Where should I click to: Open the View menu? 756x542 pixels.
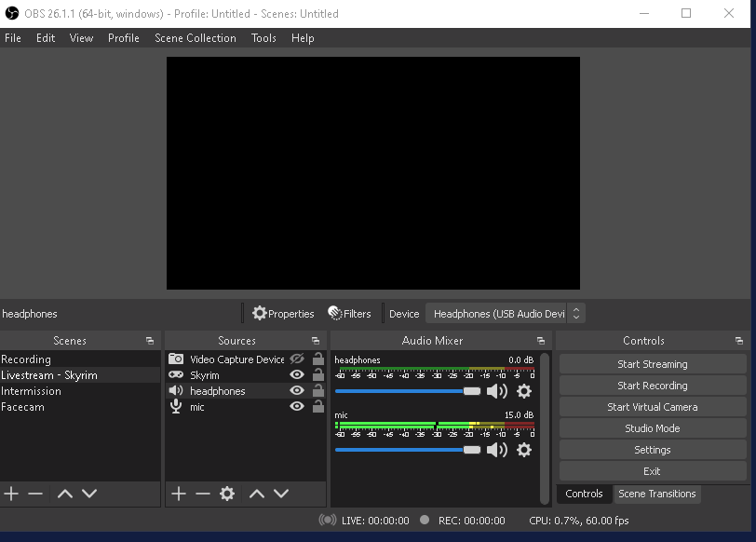pos(82,38)
